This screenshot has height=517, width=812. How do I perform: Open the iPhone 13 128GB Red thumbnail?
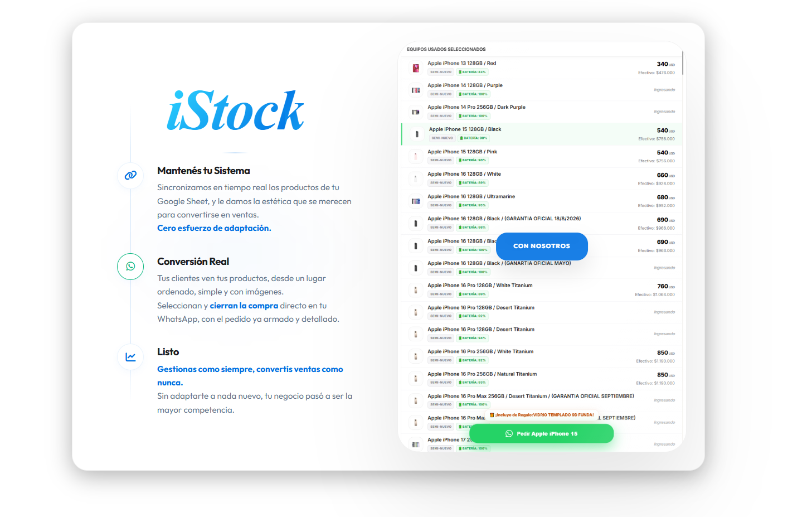(416, 68)
